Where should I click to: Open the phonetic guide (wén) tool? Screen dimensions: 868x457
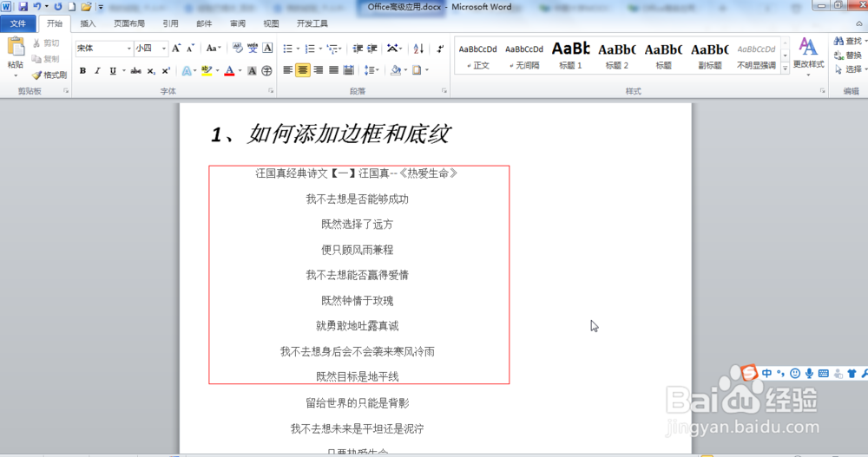click(x=253, y=49)
